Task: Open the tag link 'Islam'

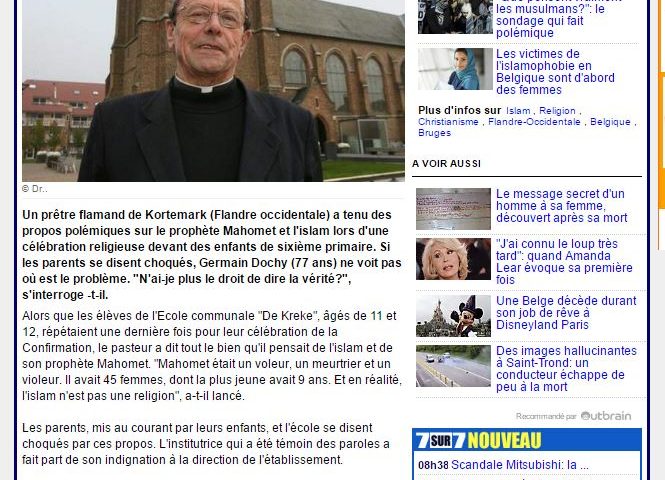Action: [518, 111]
